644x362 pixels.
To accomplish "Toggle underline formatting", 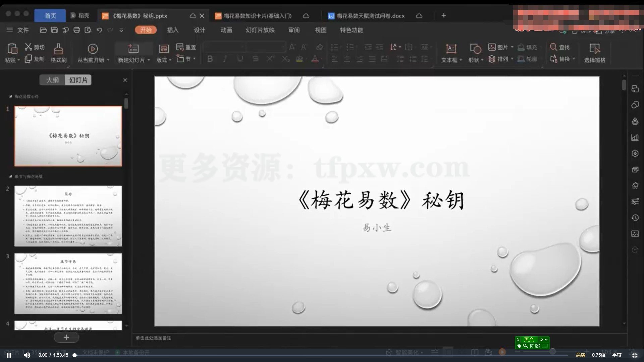I will 239,59.
